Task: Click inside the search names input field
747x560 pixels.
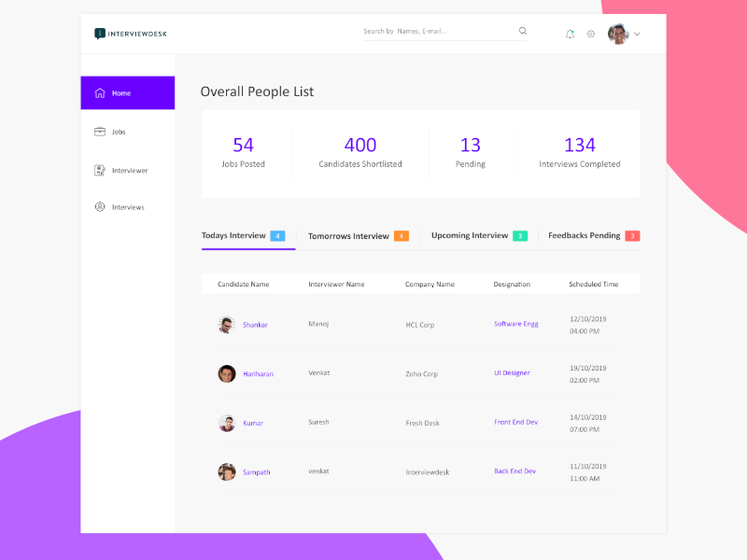Action: (x=430, y=30)
